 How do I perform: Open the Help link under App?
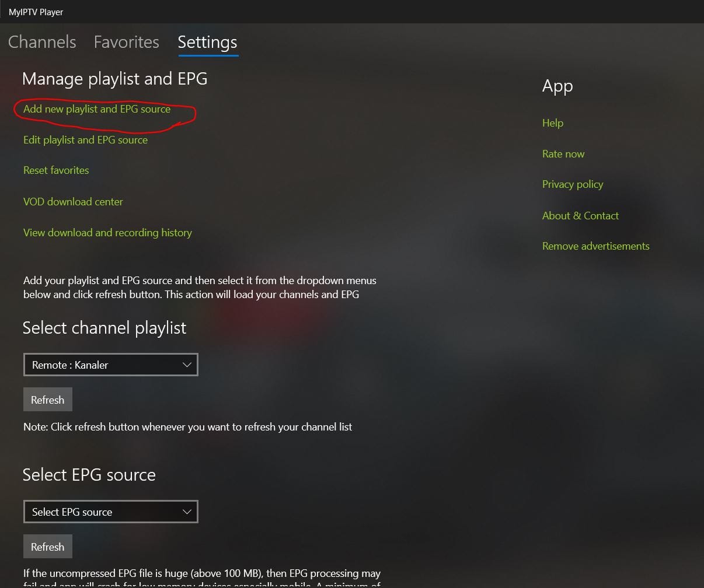(x=553, y=123)
